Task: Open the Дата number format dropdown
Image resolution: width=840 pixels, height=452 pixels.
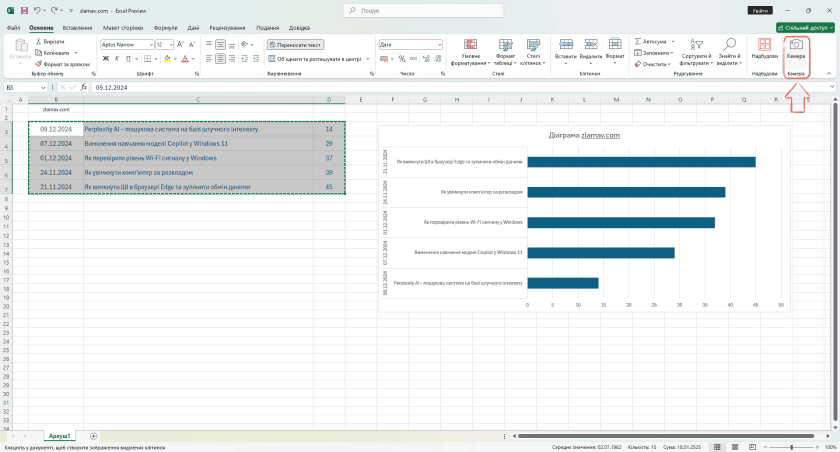Action: coord(439,44)
